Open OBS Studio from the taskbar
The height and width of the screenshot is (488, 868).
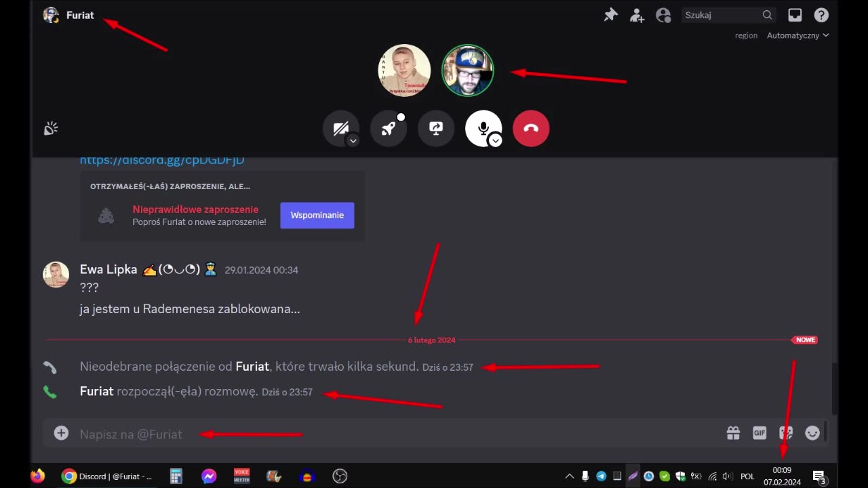[x=340, y=476]
